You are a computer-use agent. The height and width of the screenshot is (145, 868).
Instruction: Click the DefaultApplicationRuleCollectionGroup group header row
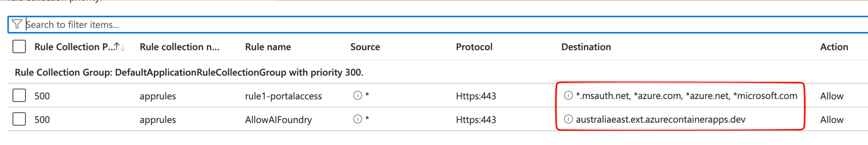click(x=189, y=72)
